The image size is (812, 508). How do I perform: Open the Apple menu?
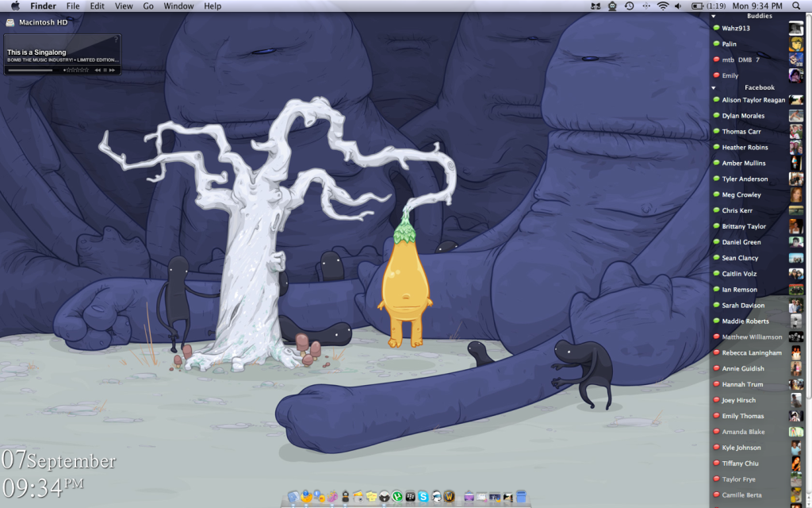coord(15,6)
